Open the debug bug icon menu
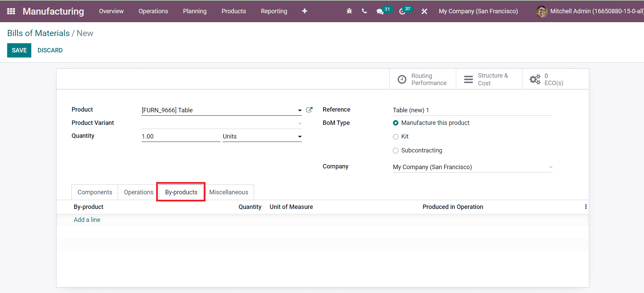This screenshot has width=644, height=293. (349, 11)
